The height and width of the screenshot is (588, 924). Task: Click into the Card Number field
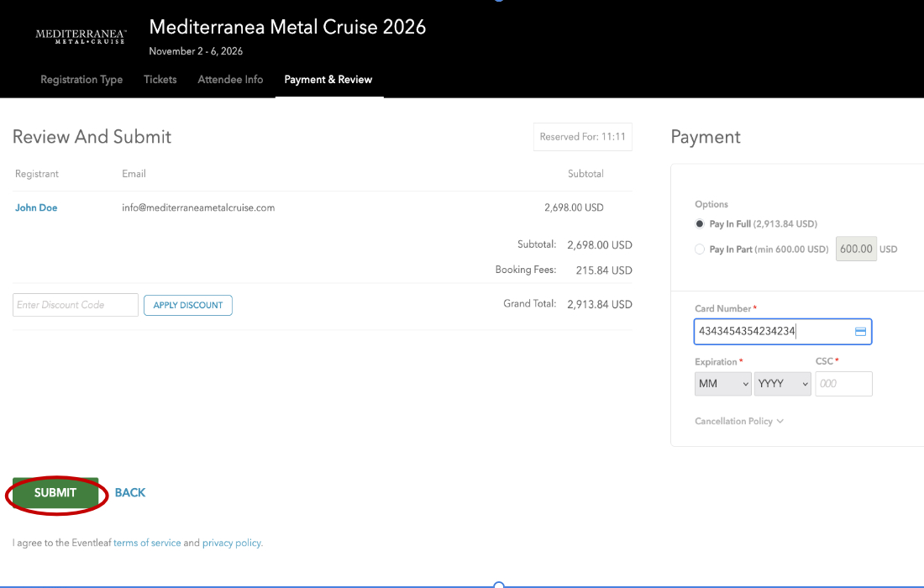(773, 332)
